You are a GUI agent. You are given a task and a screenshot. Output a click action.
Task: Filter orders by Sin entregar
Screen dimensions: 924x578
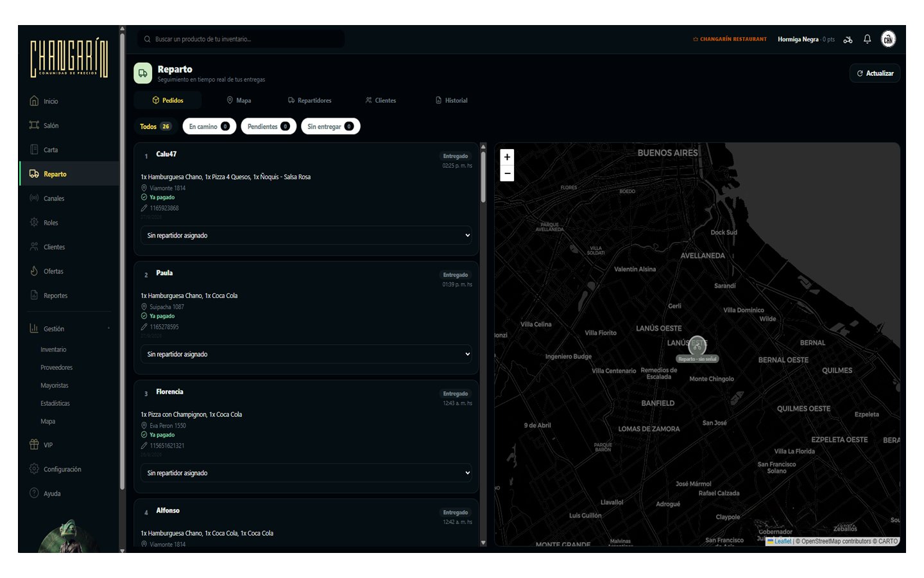(x=330, y=127)
